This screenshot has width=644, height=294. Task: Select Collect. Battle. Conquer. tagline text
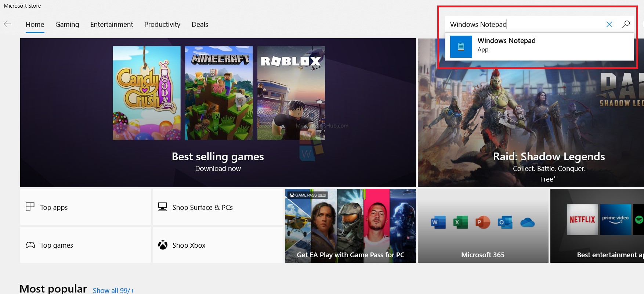pos(549,168)
